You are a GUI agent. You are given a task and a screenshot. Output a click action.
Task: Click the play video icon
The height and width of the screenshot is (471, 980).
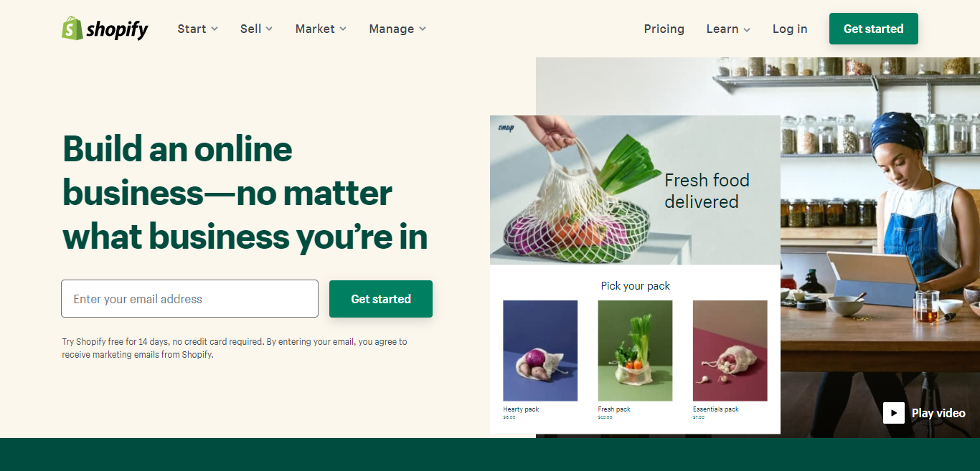tap(894, 413)
